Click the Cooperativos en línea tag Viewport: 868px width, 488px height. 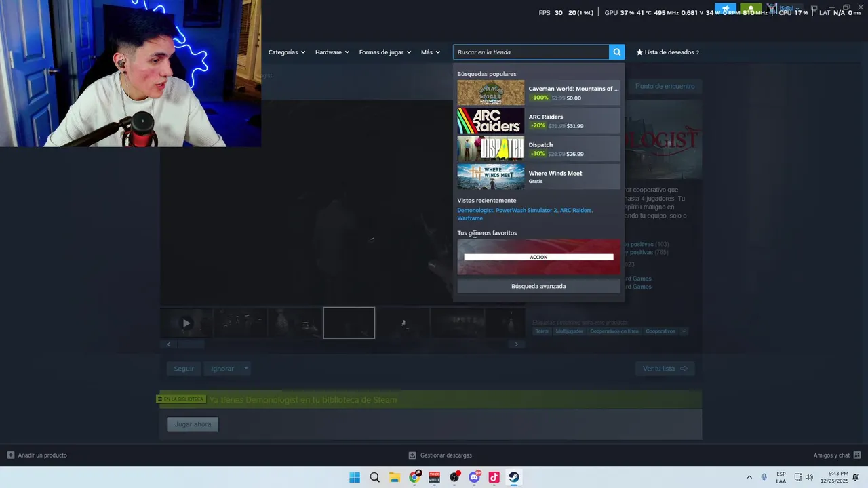[x=614, y=331]
